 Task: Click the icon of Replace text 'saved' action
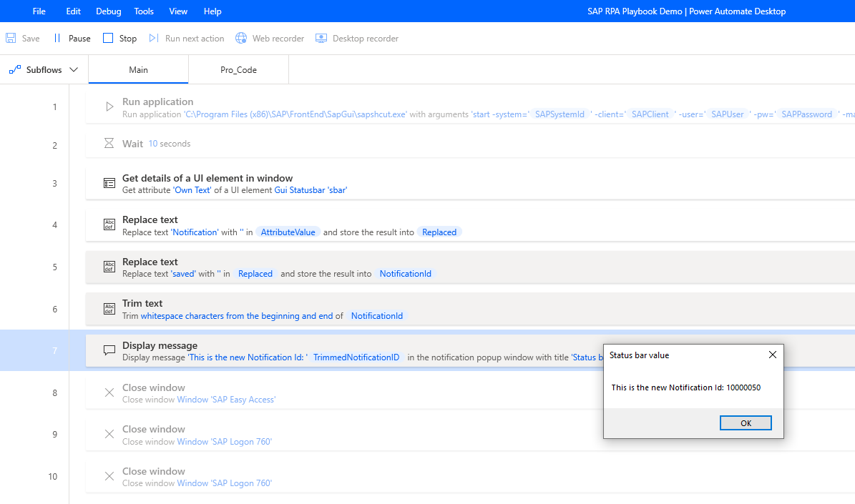tap(109, 267)
